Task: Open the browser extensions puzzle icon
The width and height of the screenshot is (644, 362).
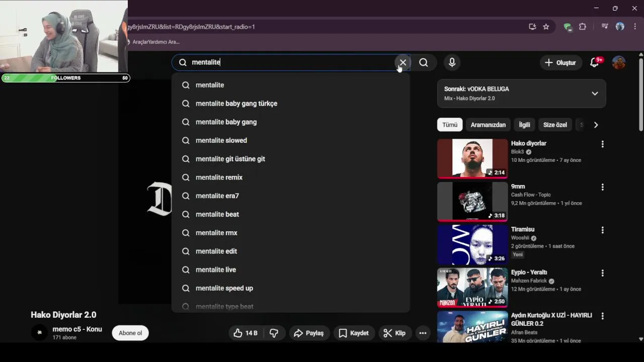Action: pos(583,27)
